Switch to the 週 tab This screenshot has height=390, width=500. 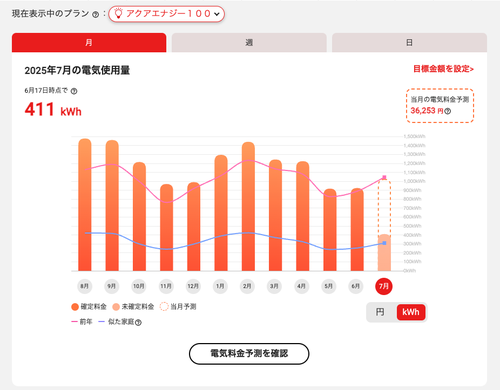pyautogui.click(x=249, y=42)
